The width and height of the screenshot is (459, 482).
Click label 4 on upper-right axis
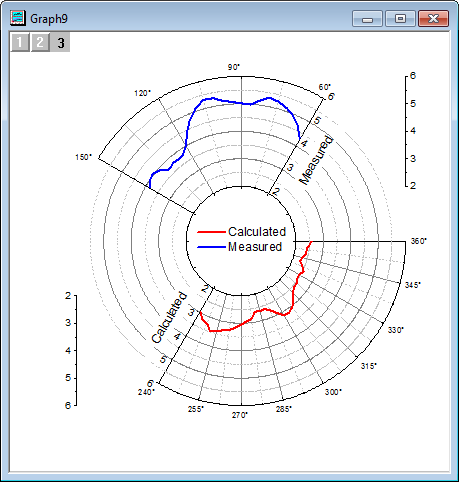pyautogui.click(x=413, y=131)
